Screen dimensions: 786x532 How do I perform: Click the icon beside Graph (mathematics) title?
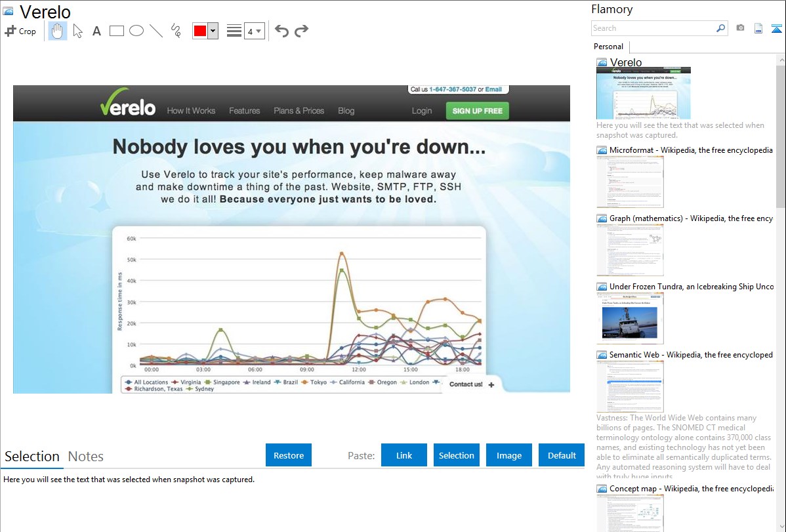pyautogui.click(x=602, y=218)
